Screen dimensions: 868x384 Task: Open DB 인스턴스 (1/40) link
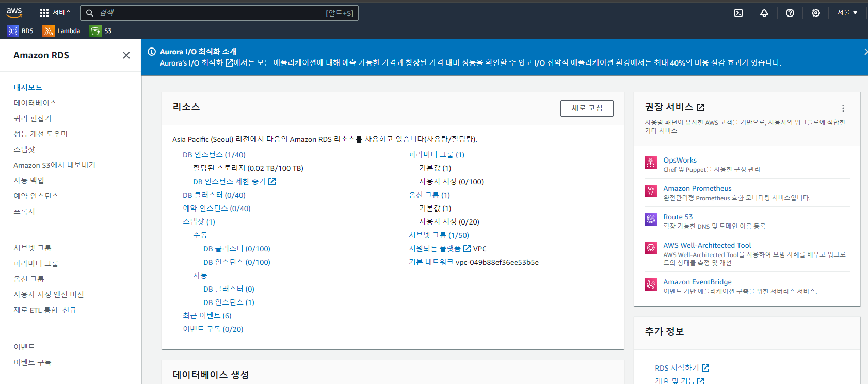tap(214, 155)
